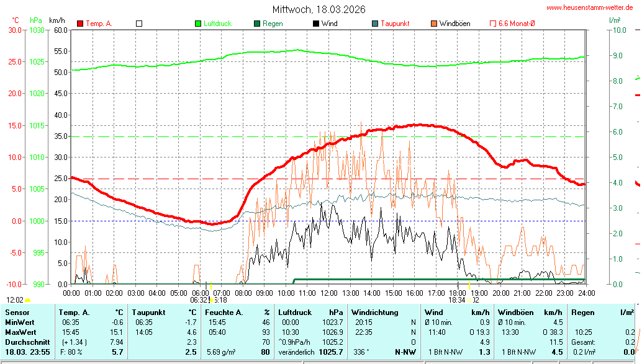The image size is (642, 364).
Task: Click the Windböen legend text label
Action: [454, 24]
